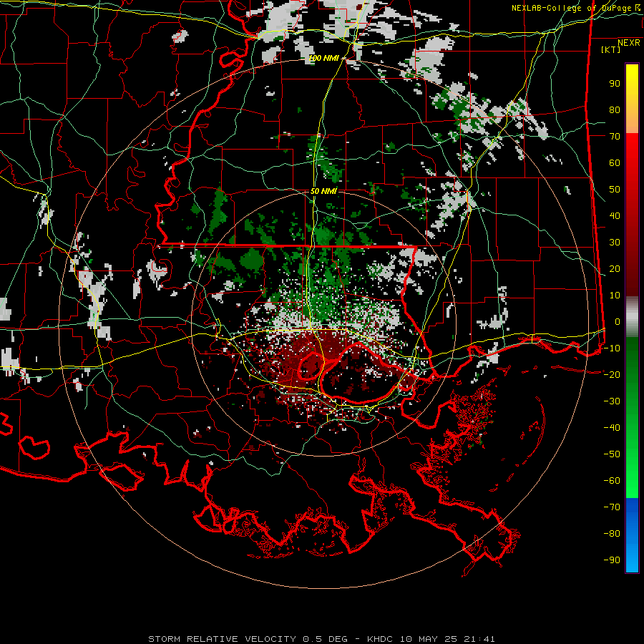The image size is (644, 644).
Task: Click the 60 value on velocity scale
Action: tap(615, 163)
